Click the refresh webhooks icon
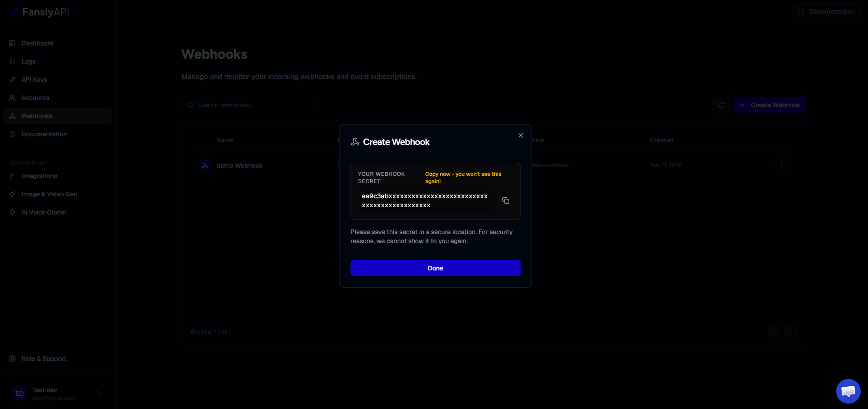This screenshot has width=868, height=409. pyautogui.click(x=721, y=105)
